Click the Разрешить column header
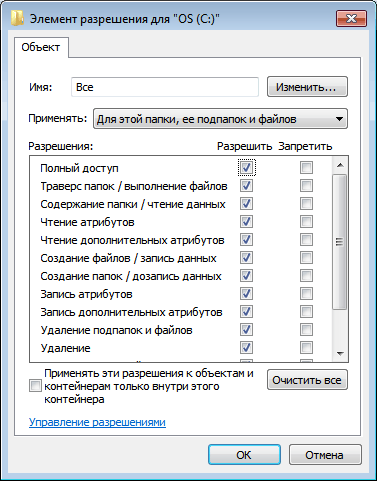This screenshot has height=481, width=377. tap(245, 146)
